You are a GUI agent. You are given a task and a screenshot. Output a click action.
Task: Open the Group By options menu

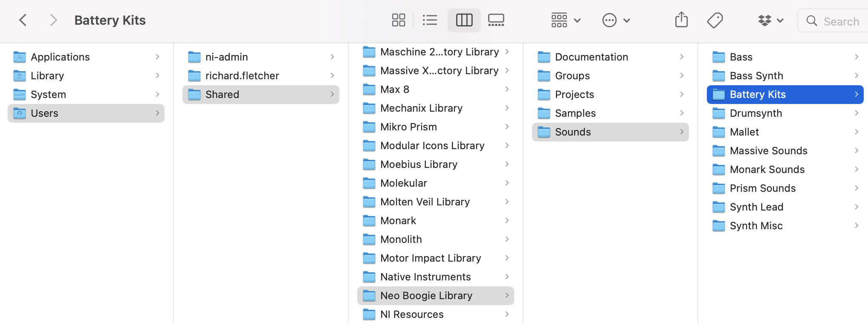pos(565,20)
